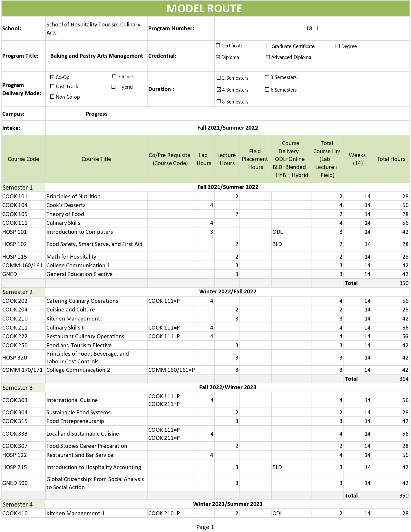Check the Non Co-op checkbox

coord(52,97)
